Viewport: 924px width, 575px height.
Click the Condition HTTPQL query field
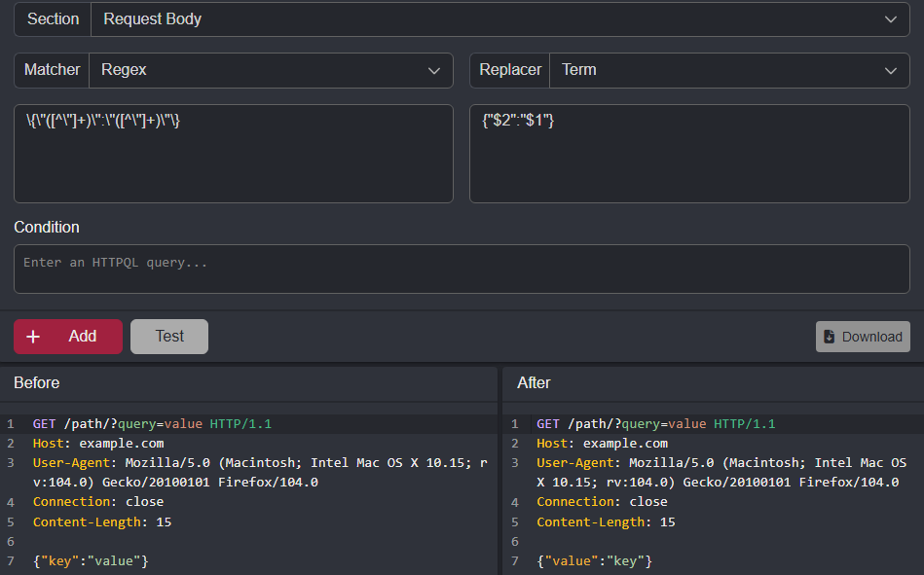462,269
